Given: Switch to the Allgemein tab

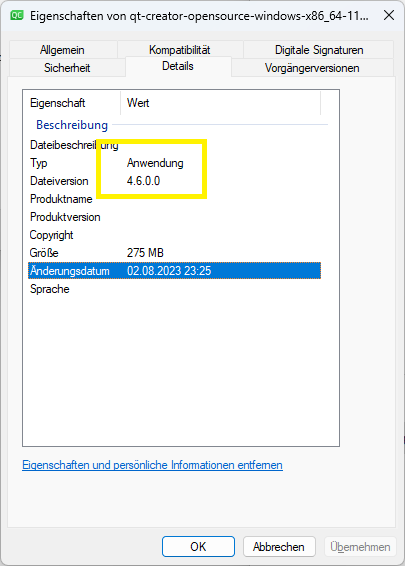Looking at the screenshot, I should pyautogui.click(x=62, y=50).
